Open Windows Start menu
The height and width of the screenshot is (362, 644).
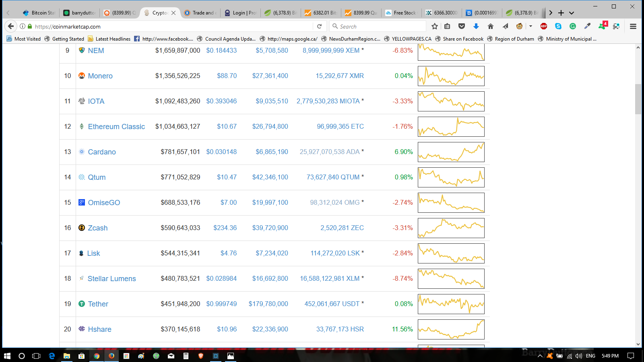pyautogui.click(x=7, y=356)
